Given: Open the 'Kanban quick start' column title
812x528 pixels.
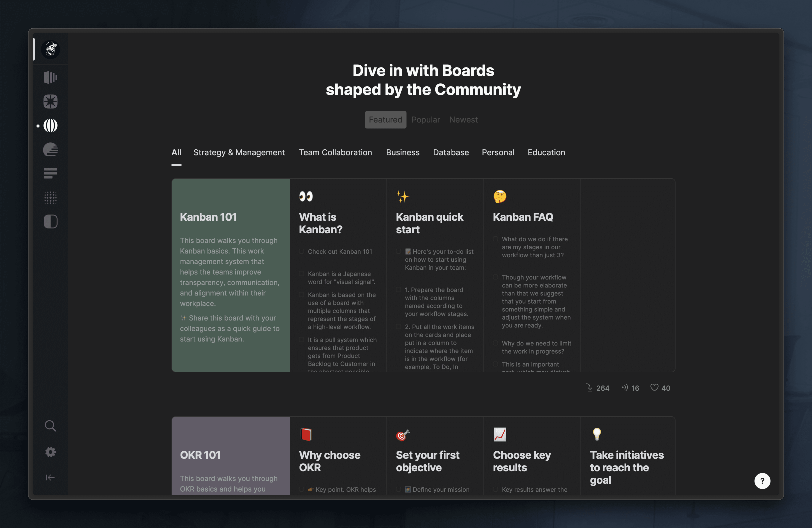Looking at the screenshot, I should [429, 223].
